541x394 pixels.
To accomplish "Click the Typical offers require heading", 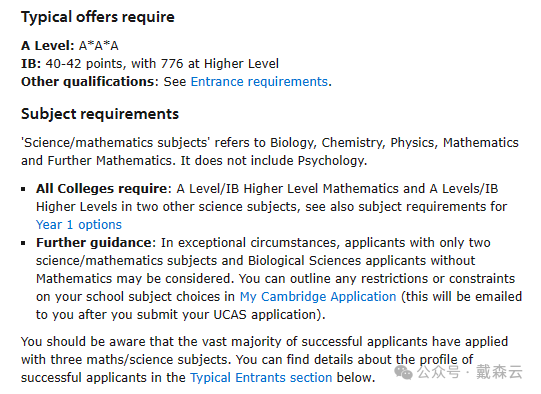I will 98,17.
